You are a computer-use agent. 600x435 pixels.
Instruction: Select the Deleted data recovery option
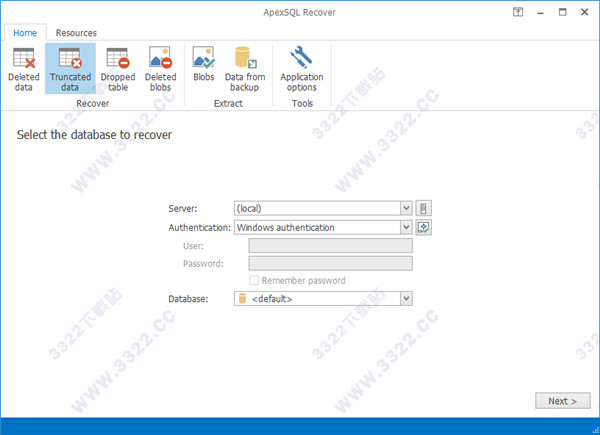point(24,69)
